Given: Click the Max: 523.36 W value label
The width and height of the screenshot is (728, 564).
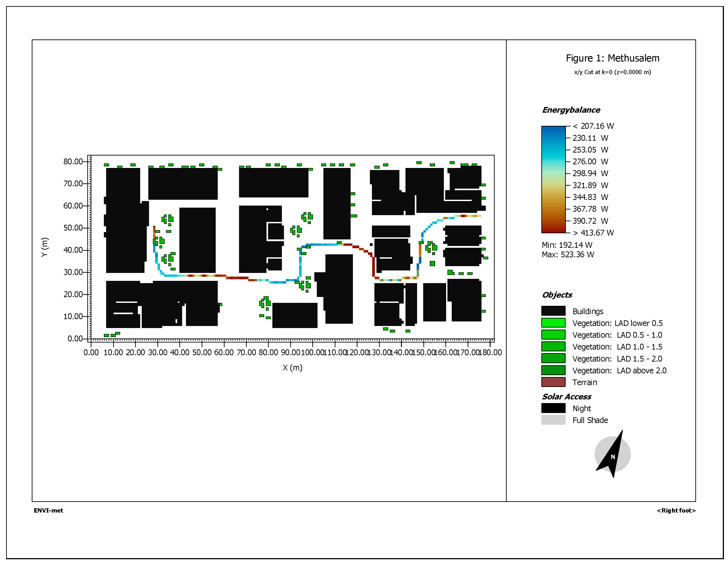Looking at the screenshot, I should [568, 255].
